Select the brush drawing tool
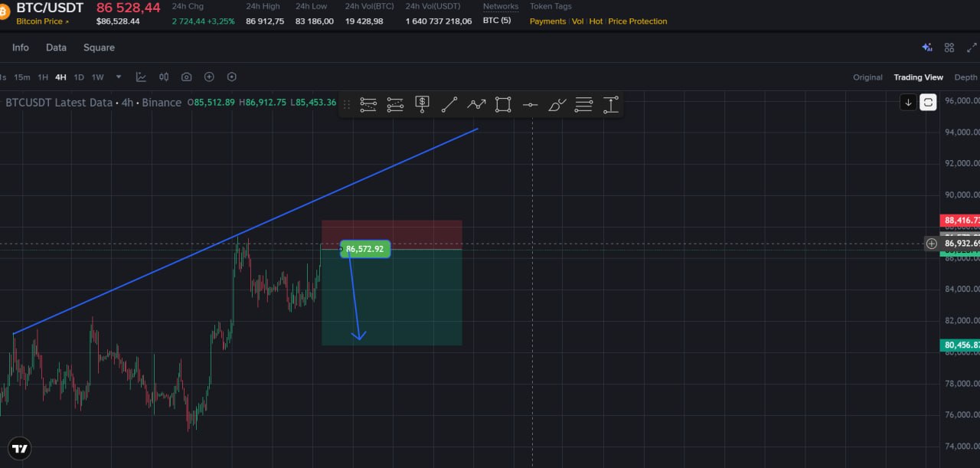The width and height of the screenshot is (980, 468). (x=557, y=105)
